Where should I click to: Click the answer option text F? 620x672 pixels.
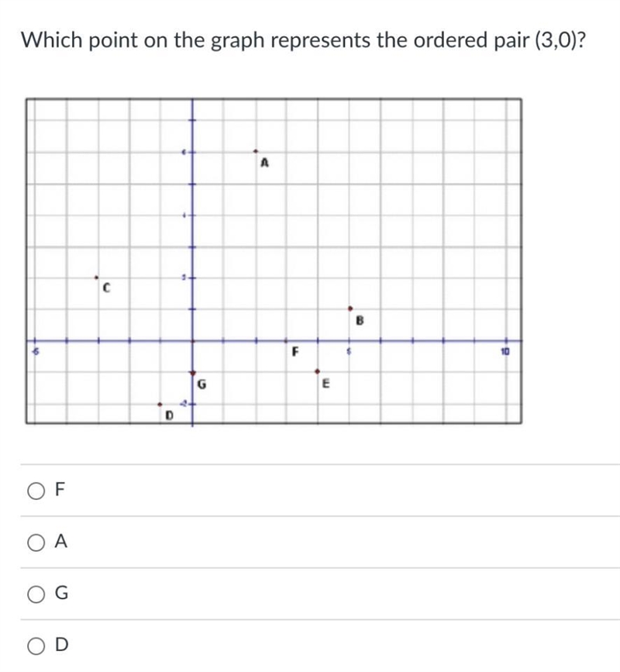60,488
